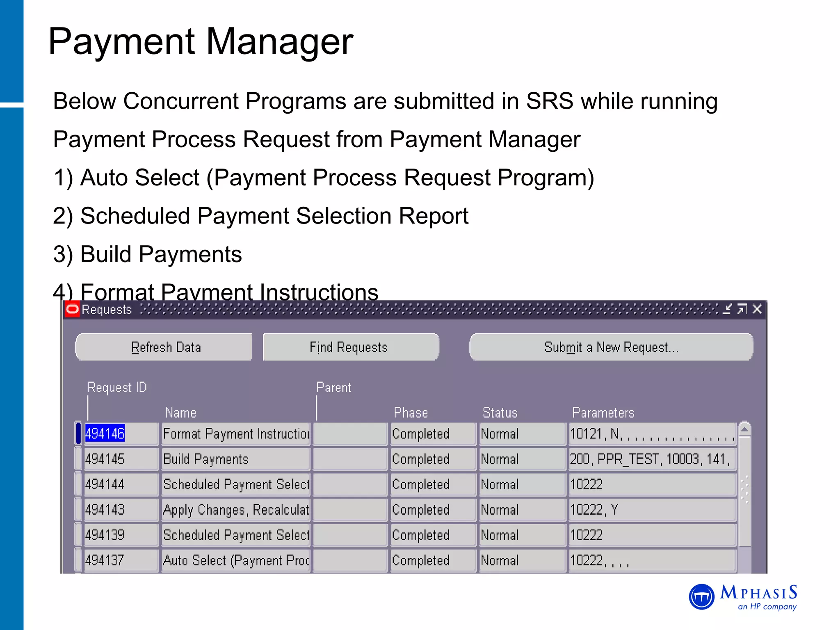The image size is (840, 630).
Task: Select request ID 494137 field
Action: [x=121, y=560]
